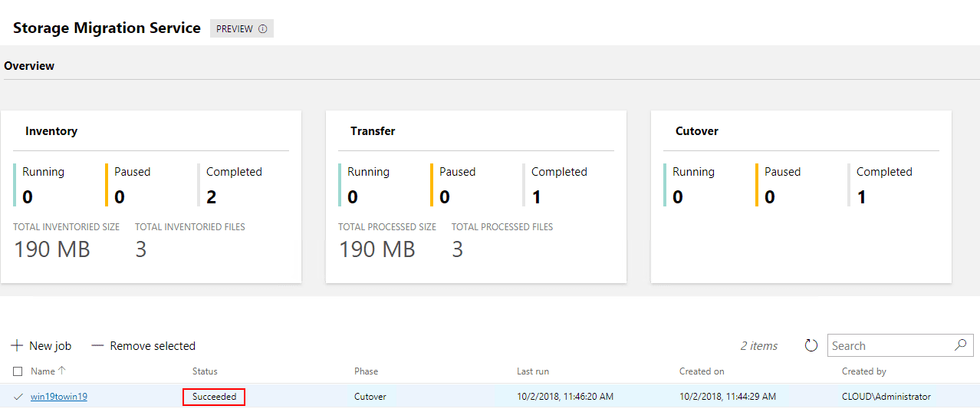Click the refresh jobs icon
The height and width of the screenshot is (409, 980).
[811, 345]
